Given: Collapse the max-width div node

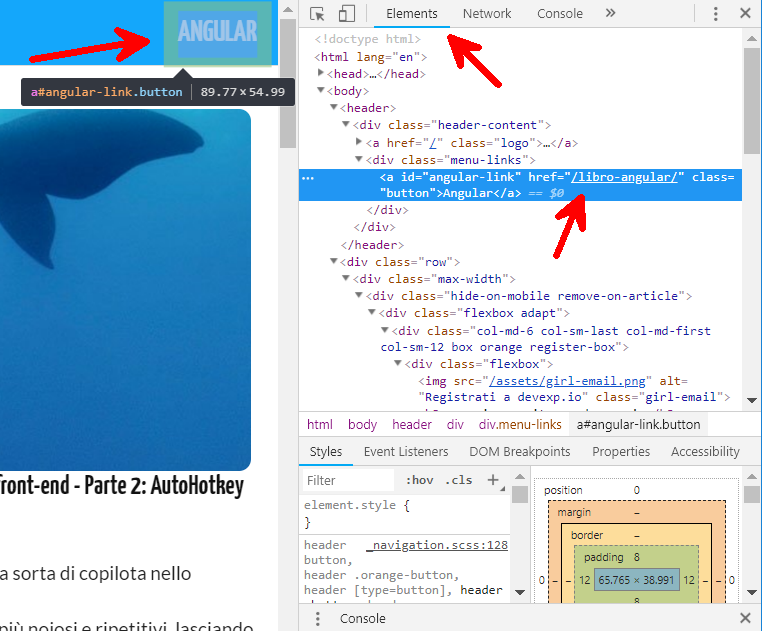Looking at the screenshot, I should tap(346, 278).
